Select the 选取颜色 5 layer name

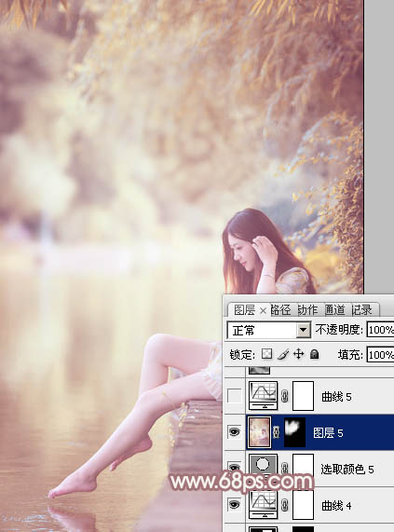(x=347, y=470)
